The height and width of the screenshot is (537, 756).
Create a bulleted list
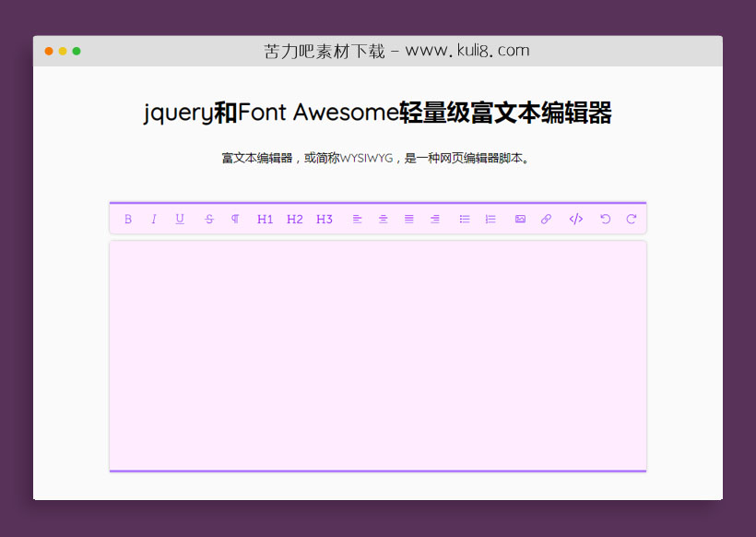(x=464, y=219)
